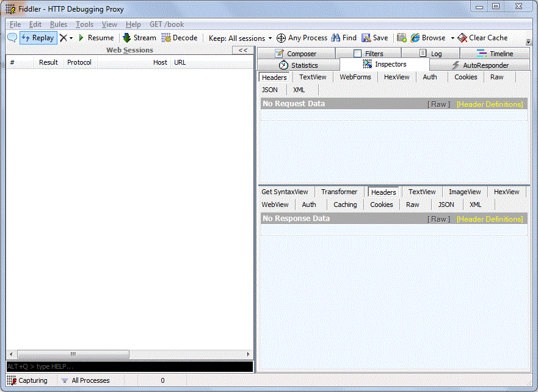This screenshot has height=392, width=538.
Task: Select the Inspectors tab
Action: coord(385,64)
